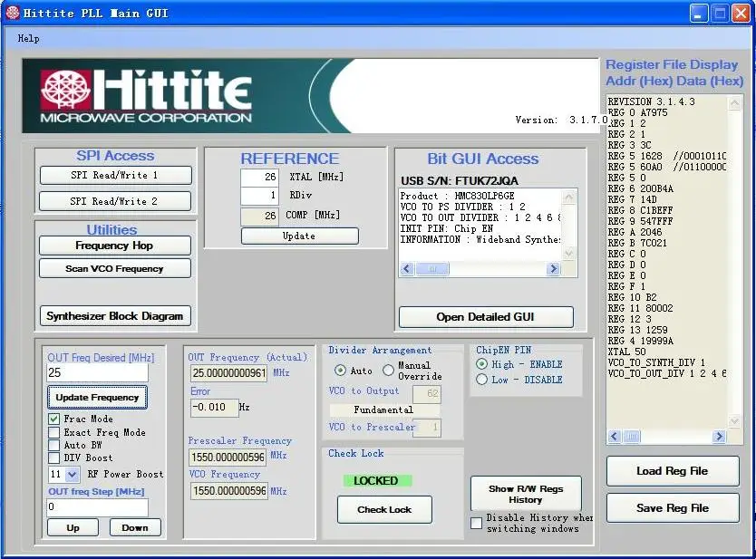This screenshot has height=559, width=756.
Task: Click the VCO Frequency value field
Action: pyautogui.click(x=229, y=491)
